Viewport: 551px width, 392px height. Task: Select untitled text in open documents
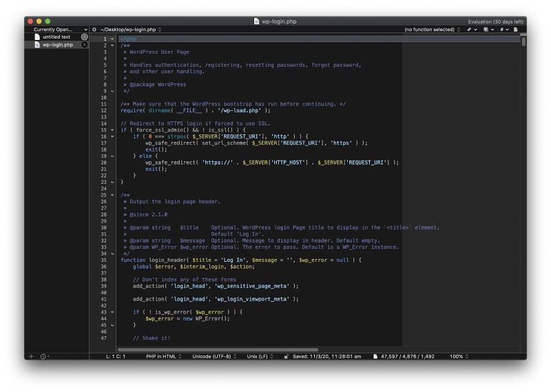pyautogui.click(x=56, y=37)
